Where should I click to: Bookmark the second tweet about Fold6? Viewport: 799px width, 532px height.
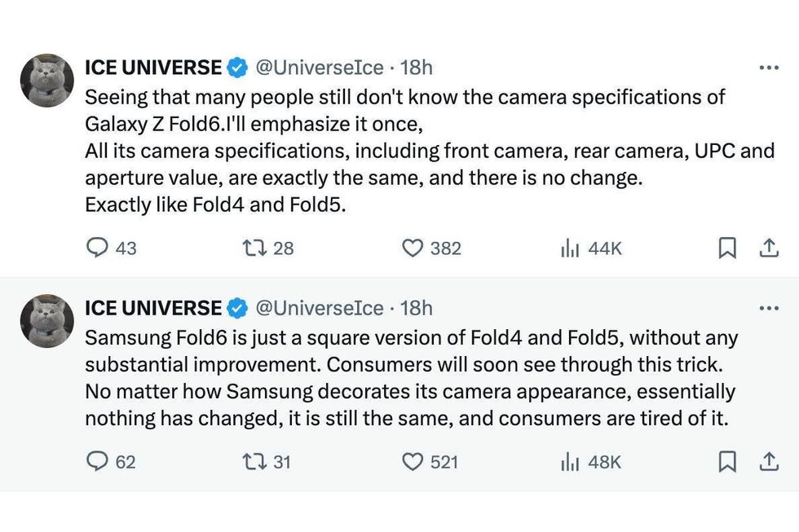click(x=726, y=462)
